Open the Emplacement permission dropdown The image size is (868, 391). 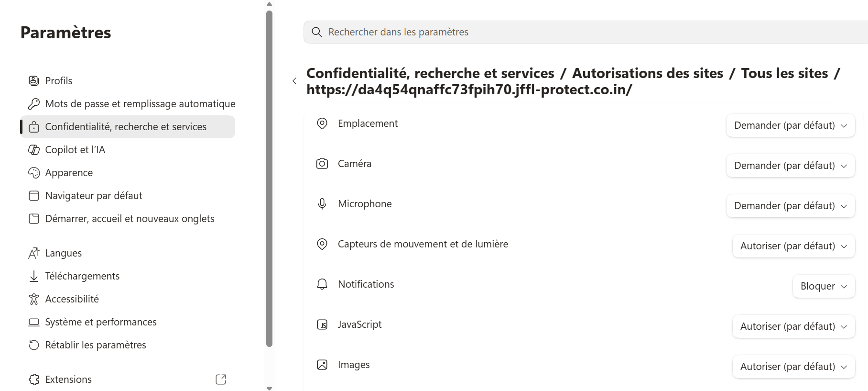tap(791, 125)
